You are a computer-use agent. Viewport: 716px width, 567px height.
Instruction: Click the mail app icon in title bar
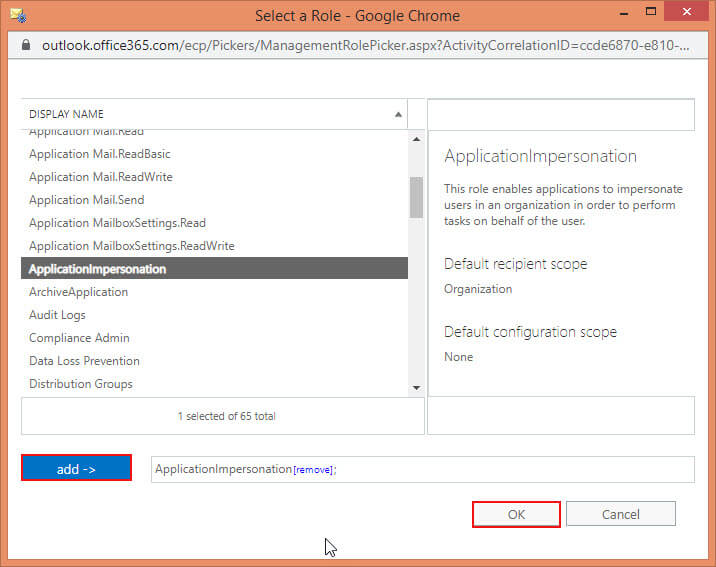(18, 15)
